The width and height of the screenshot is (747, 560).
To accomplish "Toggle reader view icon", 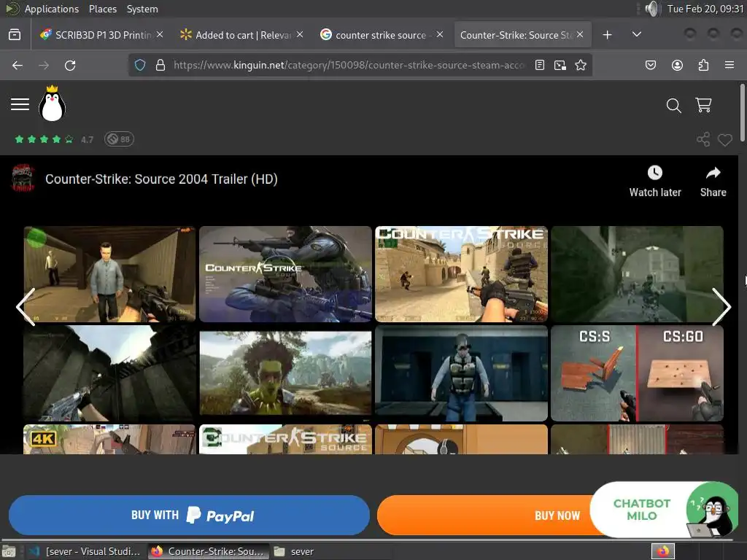I will pyautogui.click(x=540, y=65).
